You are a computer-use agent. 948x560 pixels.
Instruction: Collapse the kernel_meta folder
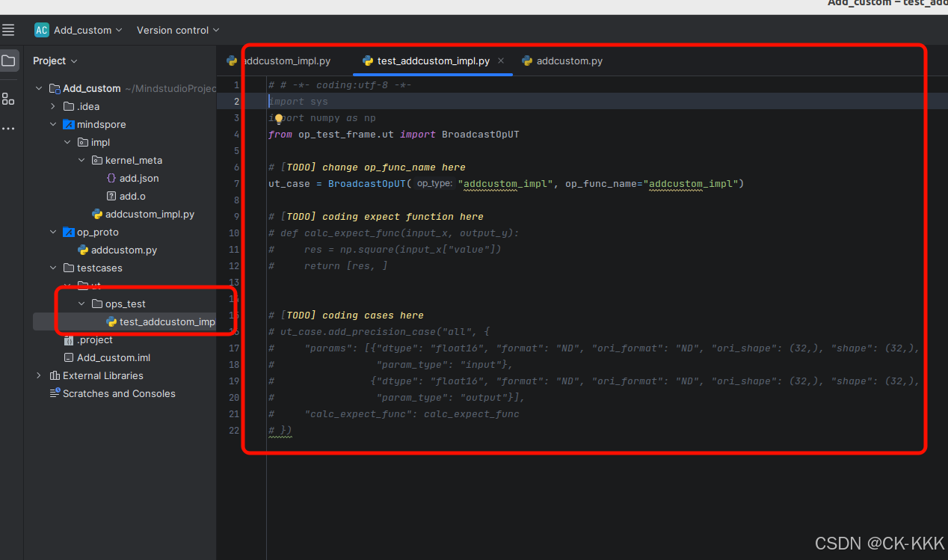(81, 160)
